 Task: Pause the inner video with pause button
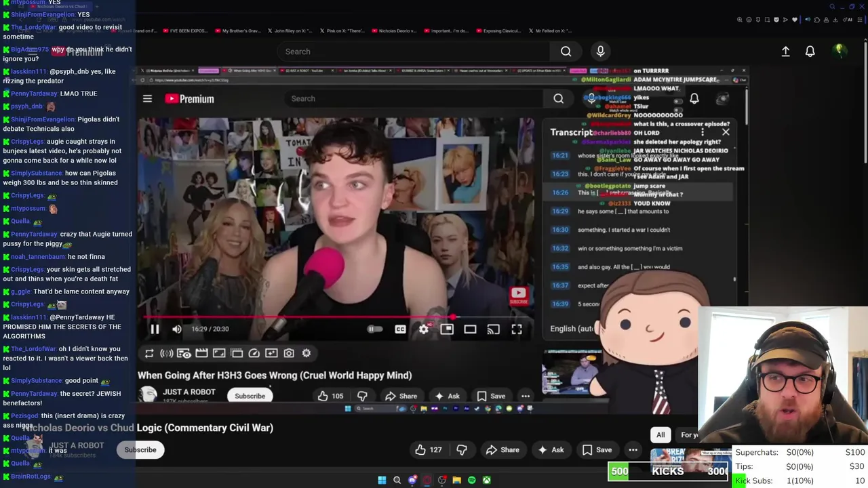pos(155,329)
